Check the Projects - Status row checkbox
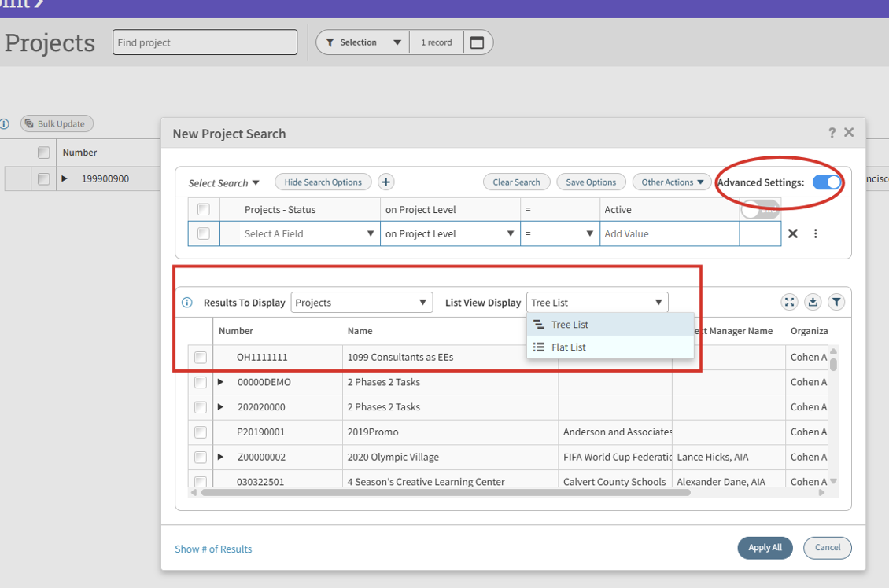Image resolution: width=889 pixels, height=588 pixels. click(x=204, y=210)
